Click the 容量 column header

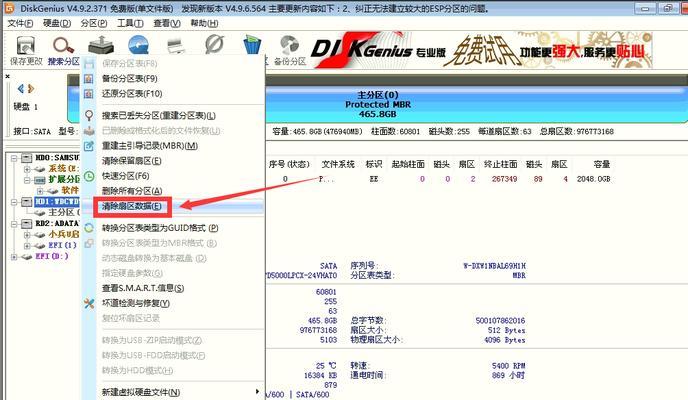pyautogui.click(x=602, y=164)
